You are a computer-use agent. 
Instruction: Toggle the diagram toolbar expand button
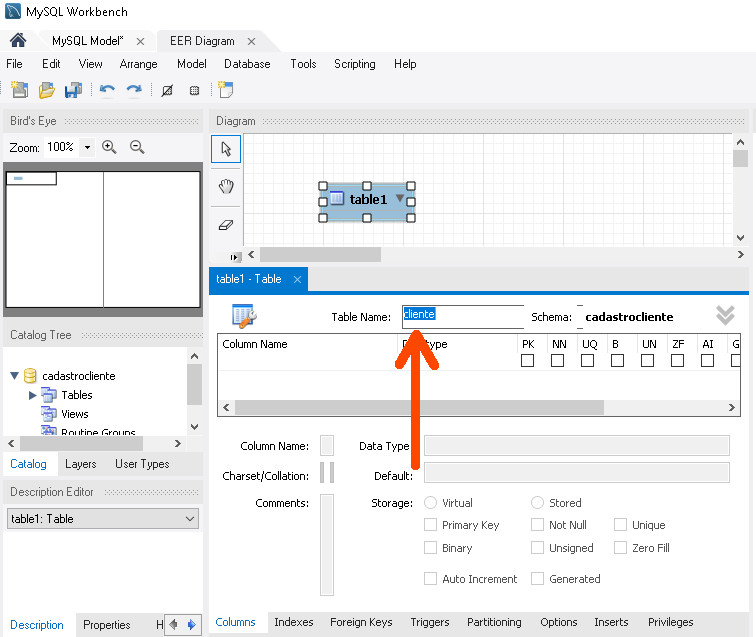point(234,258)
